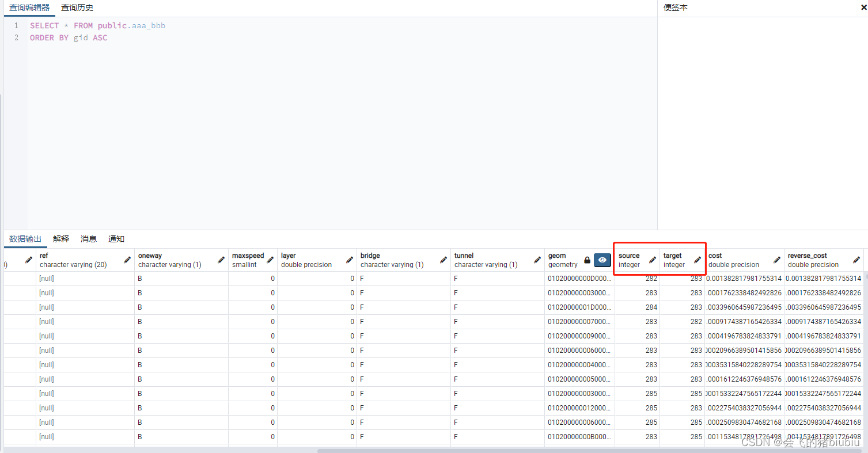Click the edit pencil in the layer column header
Image resolution: width=868 pixels, height=453 pixels.
point(349,260)
